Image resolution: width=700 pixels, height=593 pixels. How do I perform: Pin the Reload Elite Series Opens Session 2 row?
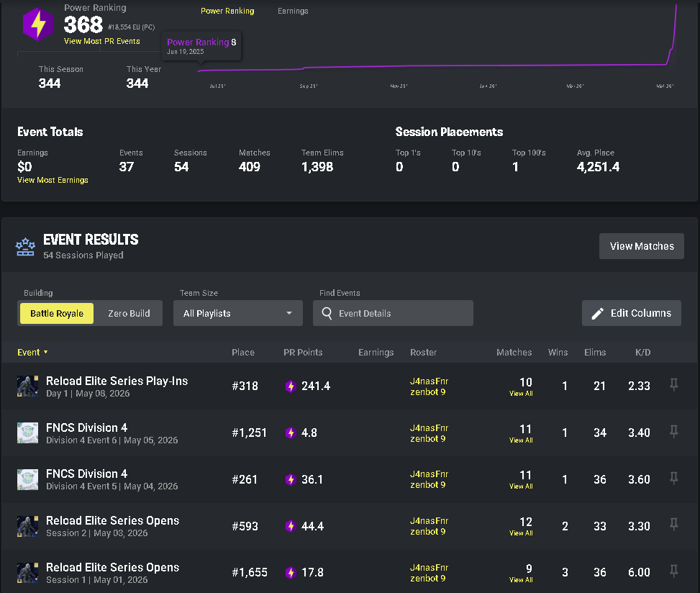point(673,524)
